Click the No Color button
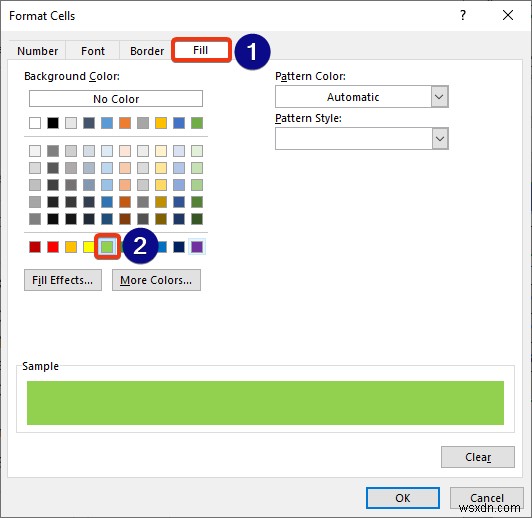532x518 pixels. pos(116,99)
